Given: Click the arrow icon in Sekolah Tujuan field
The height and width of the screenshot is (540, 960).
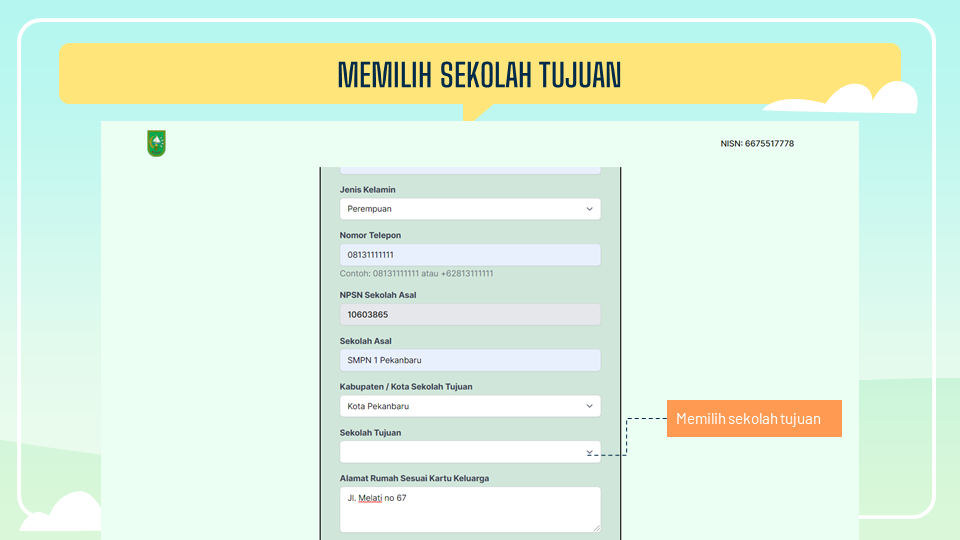Looking at the screenshot, I should coord(590,453).
